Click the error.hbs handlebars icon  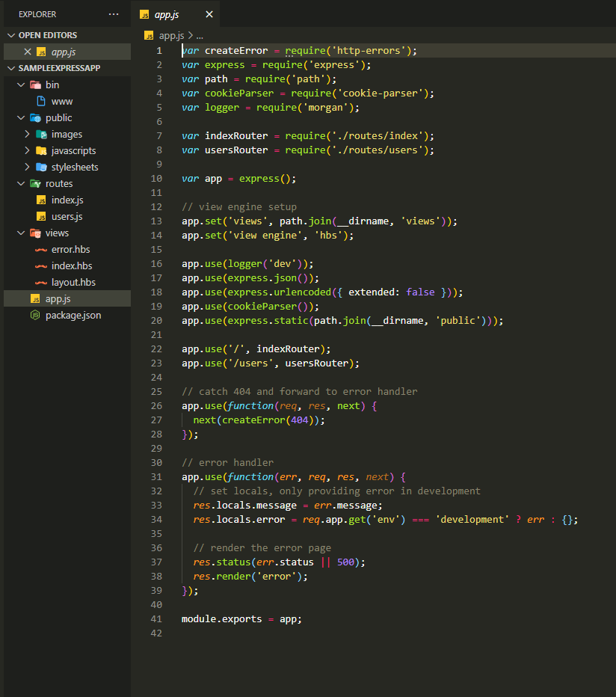point(41,249)
